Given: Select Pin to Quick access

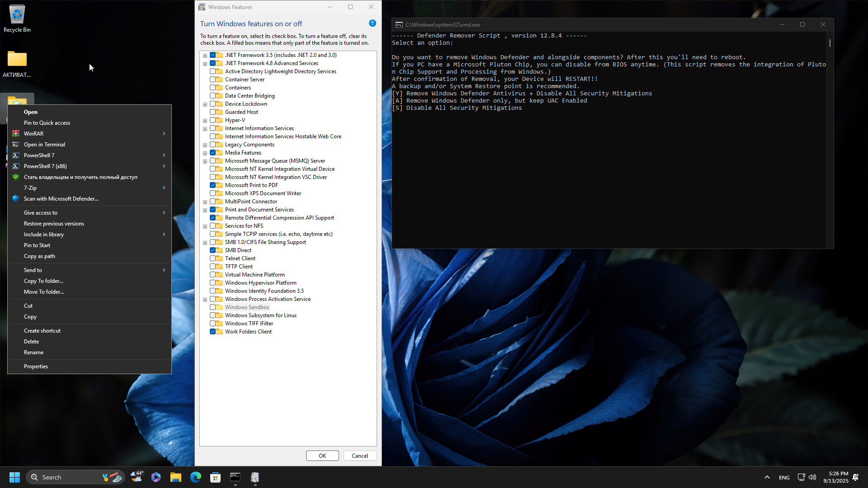Looking at the screenshot, I should [90, 123].
